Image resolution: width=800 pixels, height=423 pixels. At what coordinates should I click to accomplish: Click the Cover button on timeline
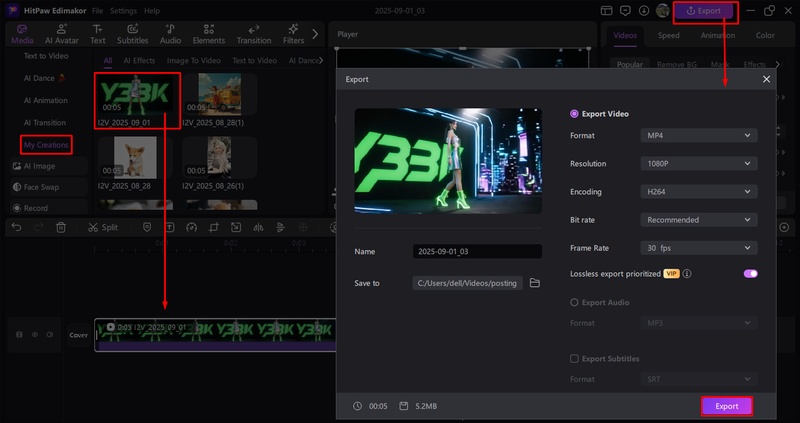(79, 335)
